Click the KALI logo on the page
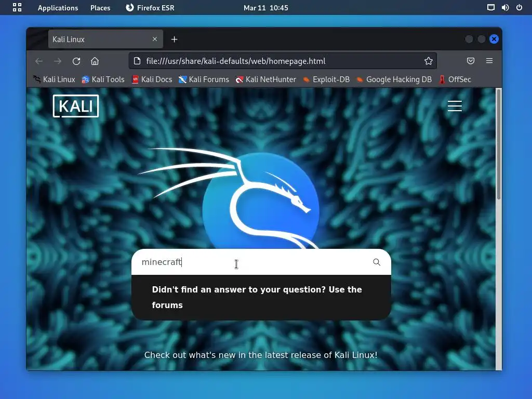Image resolution: width=532 pixels, height=399 pixels. 76,106
